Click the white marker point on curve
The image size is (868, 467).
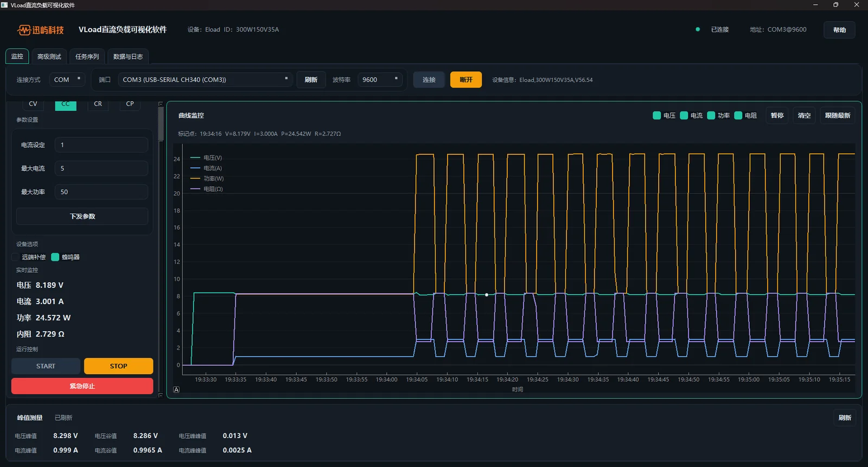(x=487, y=295)
